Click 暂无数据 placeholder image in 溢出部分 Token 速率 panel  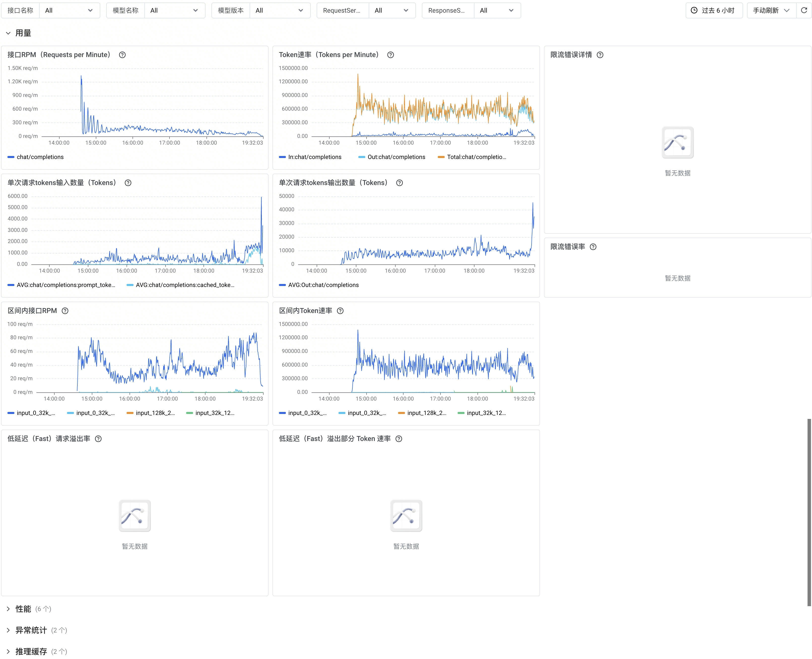click(406, 515)
